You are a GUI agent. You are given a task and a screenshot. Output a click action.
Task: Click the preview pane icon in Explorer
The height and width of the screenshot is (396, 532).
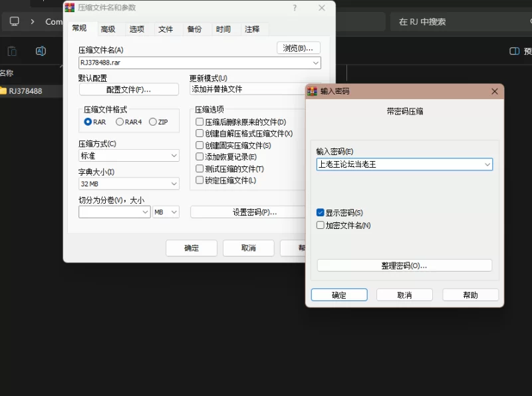514,51
